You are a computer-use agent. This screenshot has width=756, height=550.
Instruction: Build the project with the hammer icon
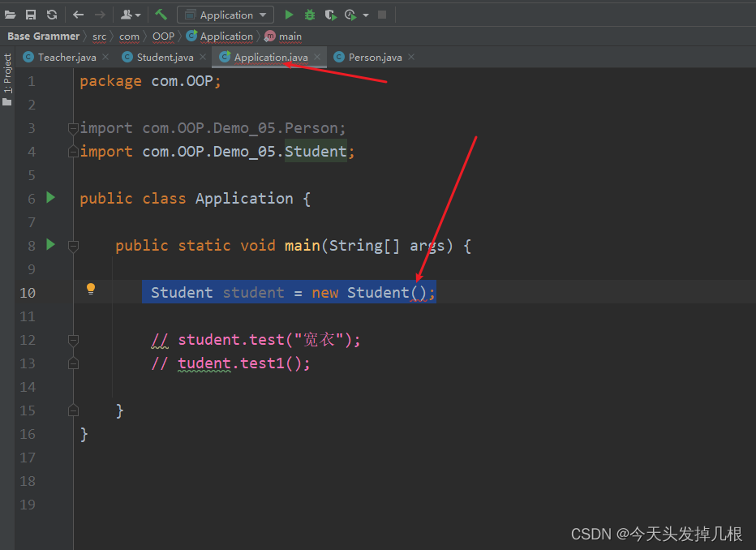coord(159,13)
